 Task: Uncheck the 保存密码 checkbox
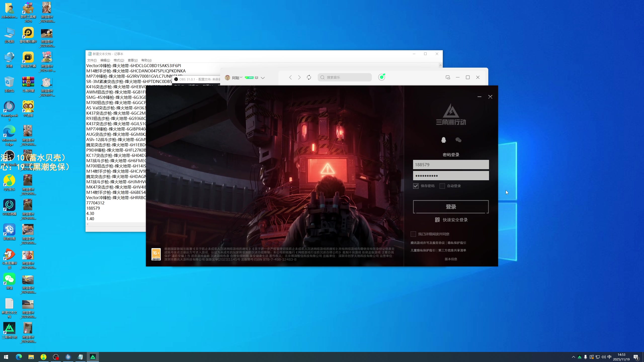pos(416,186)
